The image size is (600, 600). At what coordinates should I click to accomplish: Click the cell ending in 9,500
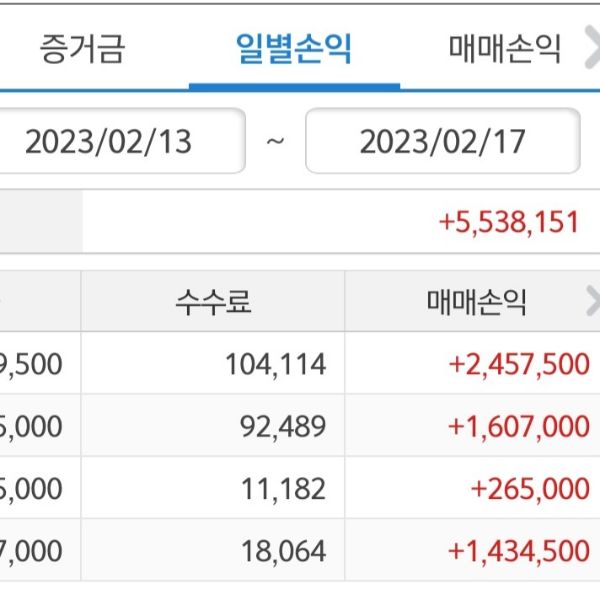point(35,364)
